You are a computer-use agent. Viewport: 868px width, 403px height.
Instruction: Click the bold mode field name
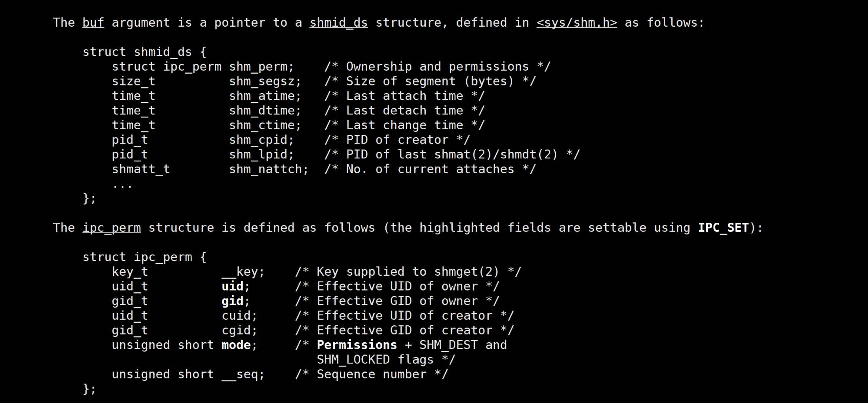click(236, 345)
